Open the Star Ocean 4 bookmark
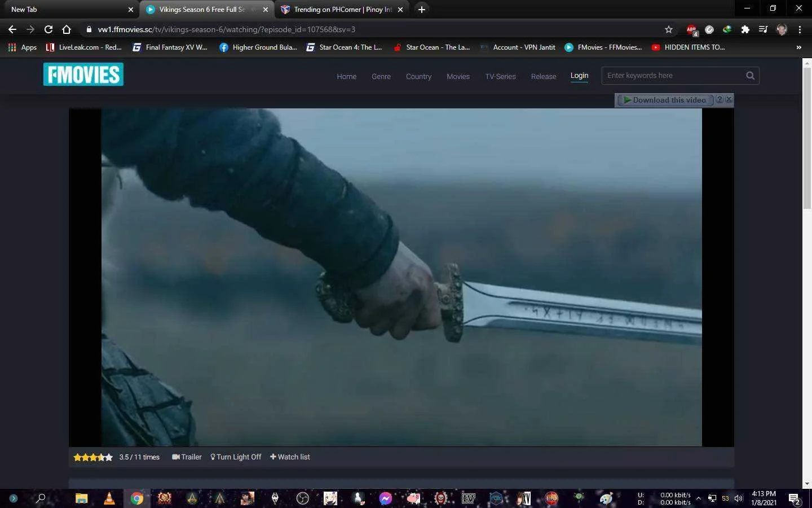Screen dimensions: 812x508 tap(344, 47)
